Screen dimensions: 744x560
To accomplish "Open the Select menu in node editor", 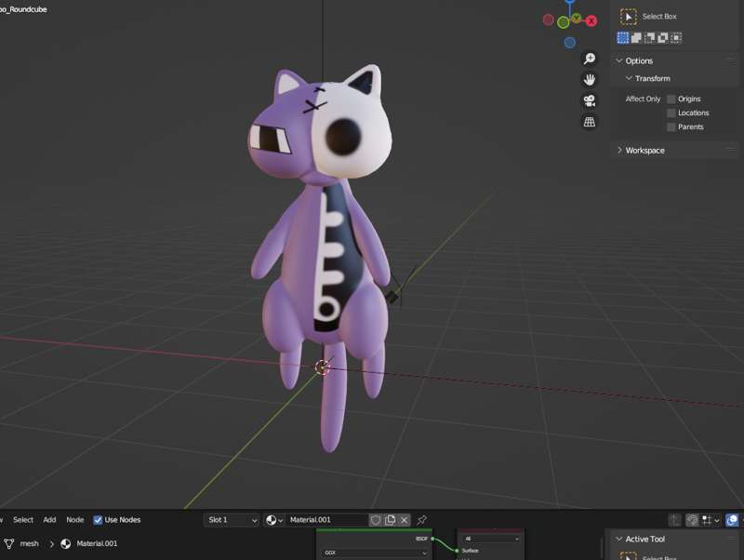I will pyautogui.click(x=23, y=520).
